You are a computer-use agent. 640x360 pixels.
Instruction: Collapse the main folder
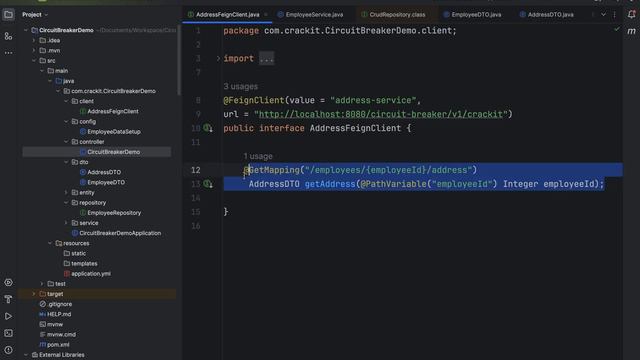coord(42,71)
